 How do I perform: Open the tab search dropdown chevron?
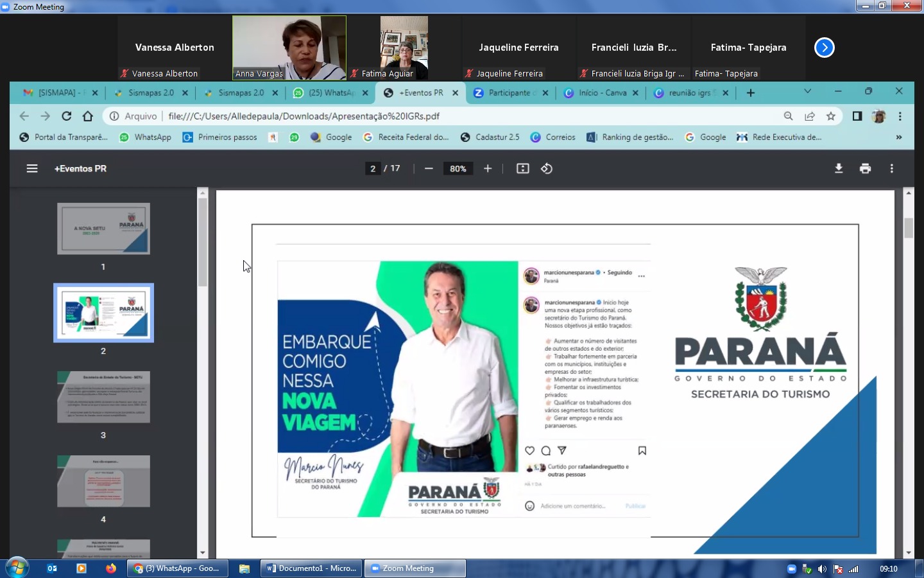[x=808, y=91]
